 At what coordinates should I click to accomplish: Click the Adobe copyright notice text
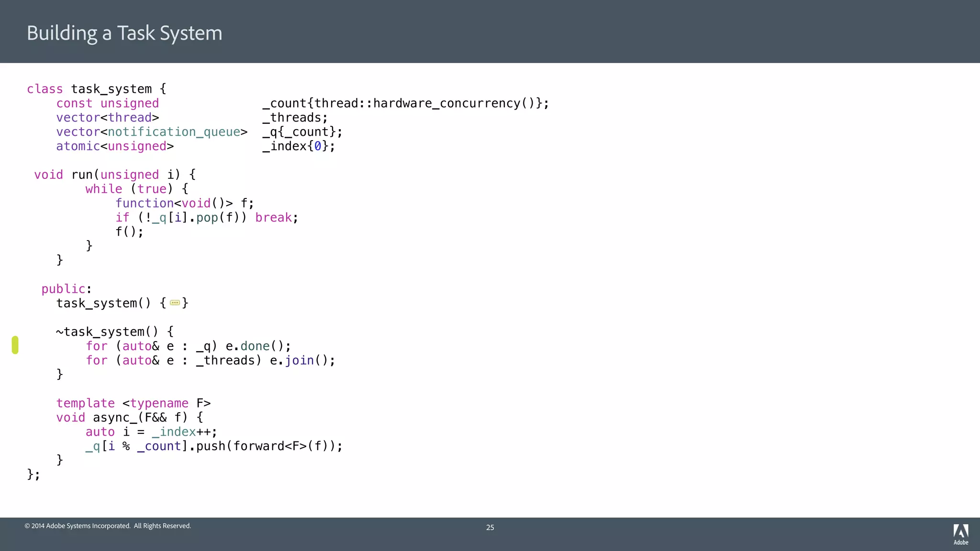coord(108,526)
